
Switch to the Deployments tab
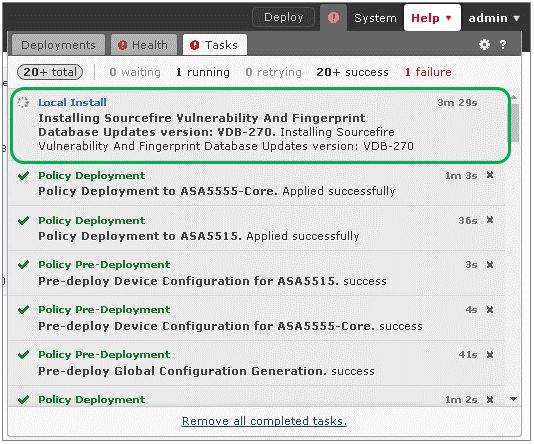pos(58,45)
